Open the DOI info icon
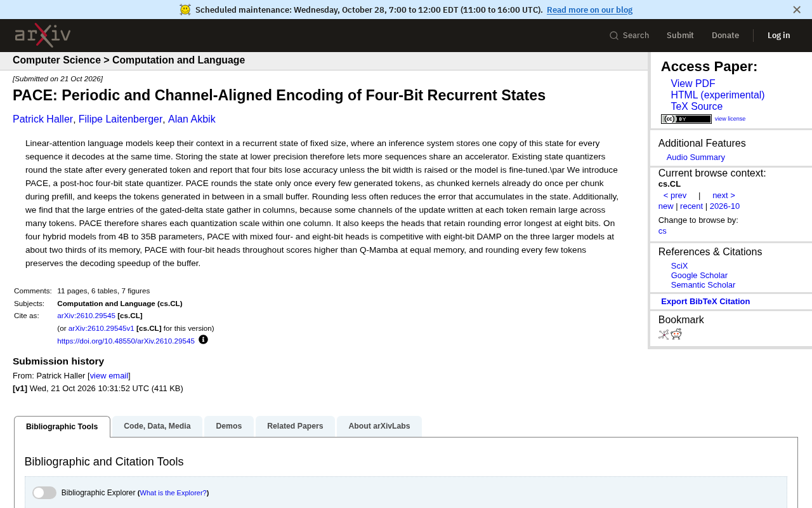This screenshot has width=812, height=508. point(203,340)
